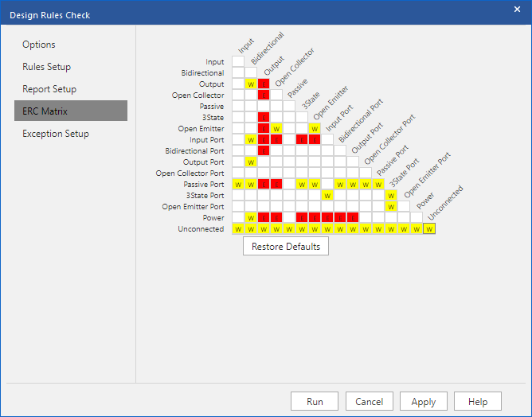This screenshot has width=532, height=417.
Task: Open Help for Design Rules Check
Action: click(478, 401)
